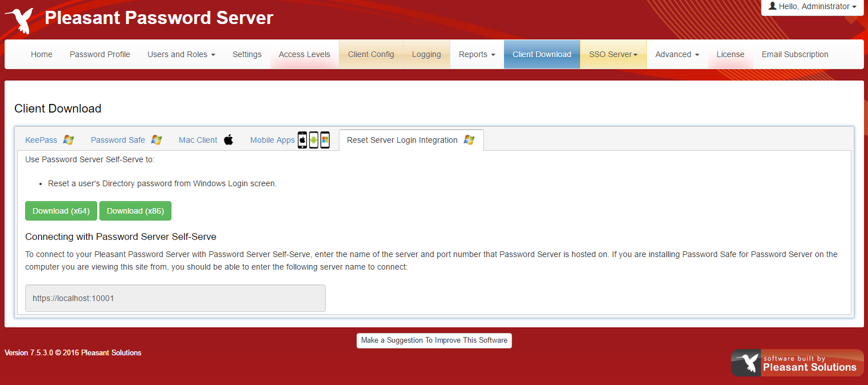Click the iPhone icon in Mobile Apps tab
The width and height of the screenshot is (868, 385).
coord(302,140)
